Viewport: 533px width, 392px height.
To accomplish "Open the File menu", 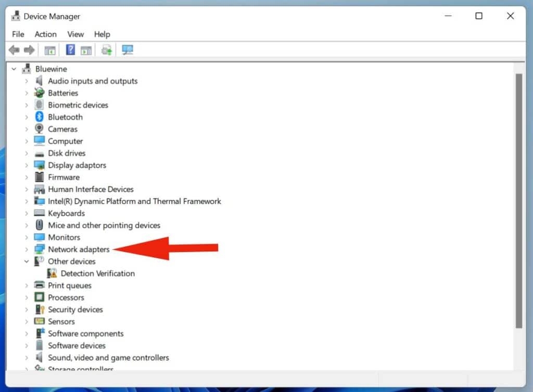I will tap(18, 34).
